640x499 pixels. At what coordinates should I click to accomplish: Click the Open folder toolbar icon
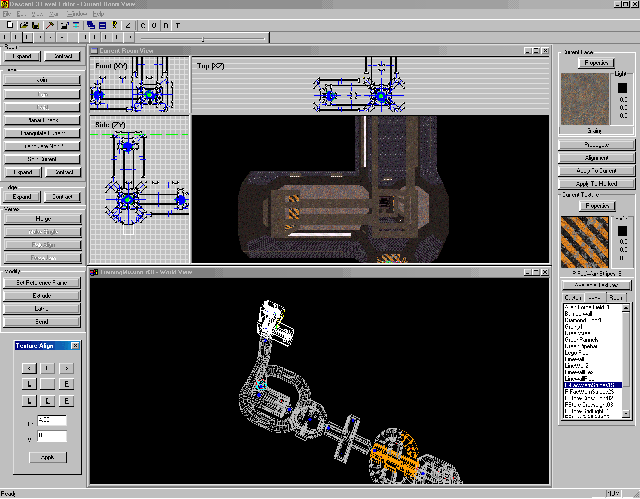point(24,25)
